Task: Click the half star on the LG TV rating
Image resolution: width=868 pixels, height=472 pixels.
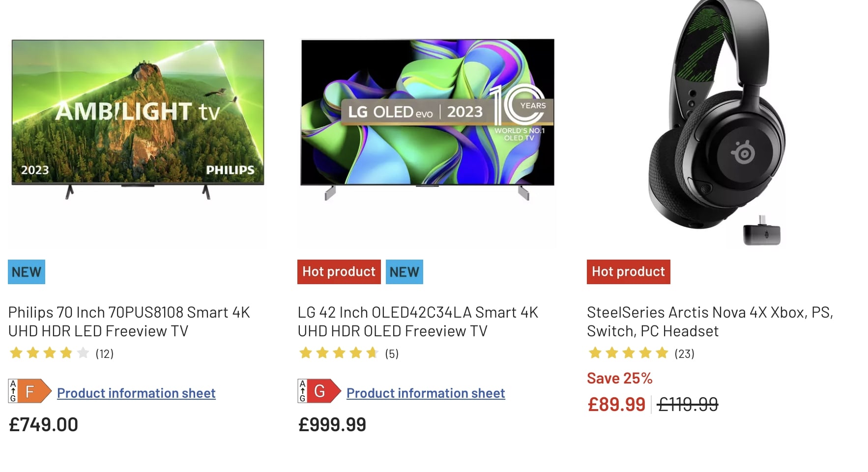Action: click(372, 353)
